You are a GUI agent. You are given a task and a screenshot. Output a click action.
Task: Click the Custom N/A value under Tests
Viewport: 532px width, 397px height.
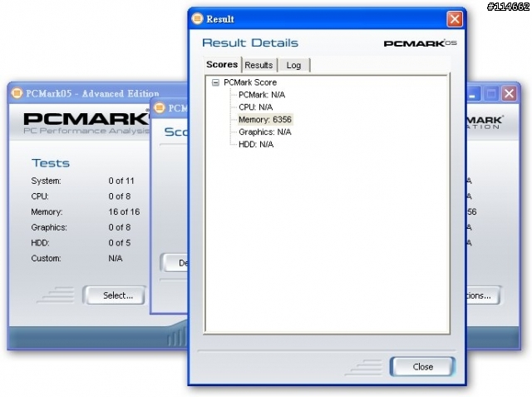[x=116, y=259]
